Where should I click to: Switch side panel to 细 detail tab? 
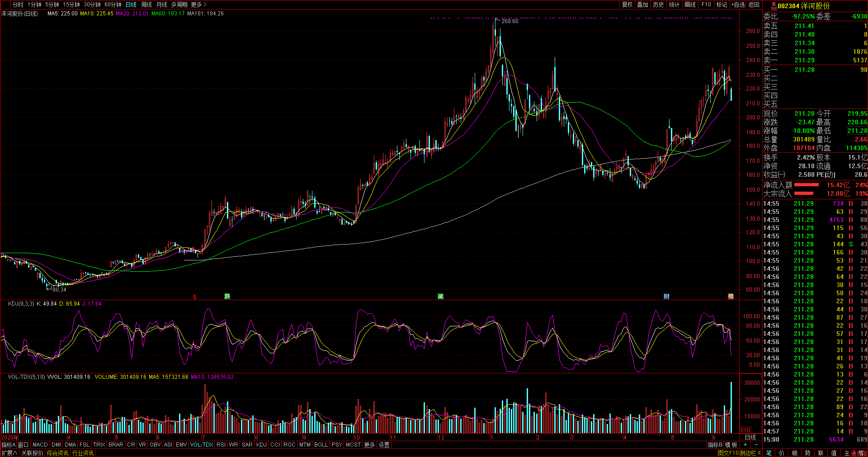(795, 453)
